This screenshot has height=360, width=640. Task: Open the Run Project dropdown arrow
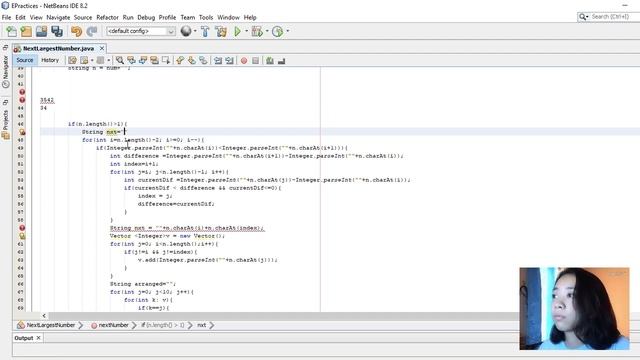(x=247, y=31)
